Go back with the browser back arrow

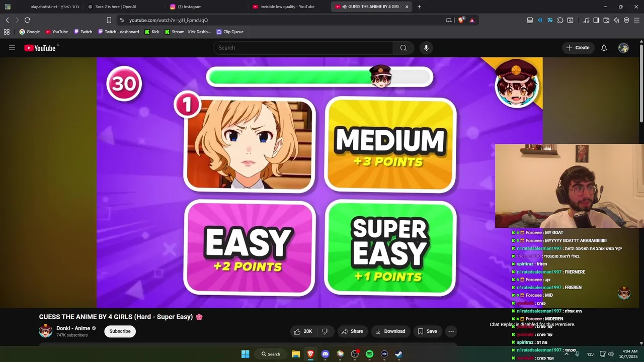pos(8,20)
